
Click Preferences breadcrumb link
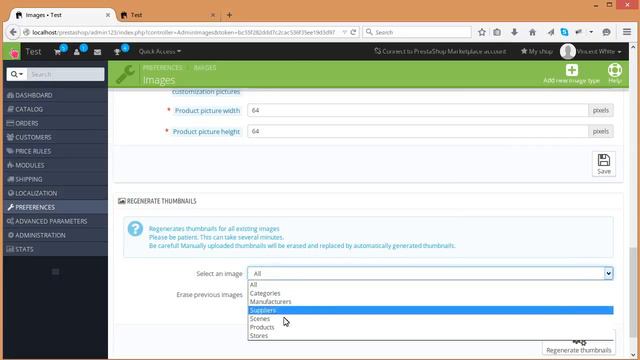pos(163,68)
